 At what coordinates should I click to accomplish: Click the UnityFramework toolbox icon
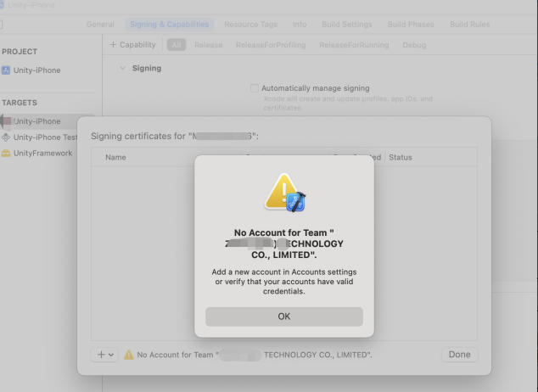[6, 153]
